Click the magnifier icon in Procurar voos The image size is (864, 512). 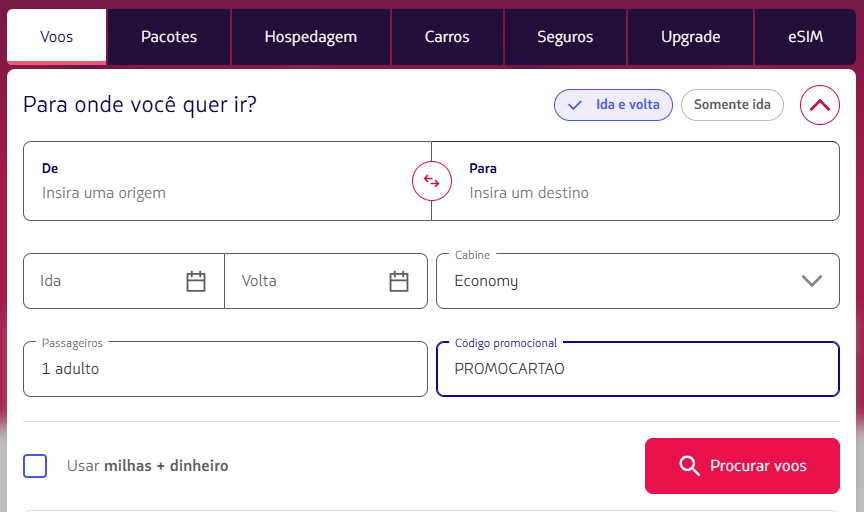pos(689,466)
